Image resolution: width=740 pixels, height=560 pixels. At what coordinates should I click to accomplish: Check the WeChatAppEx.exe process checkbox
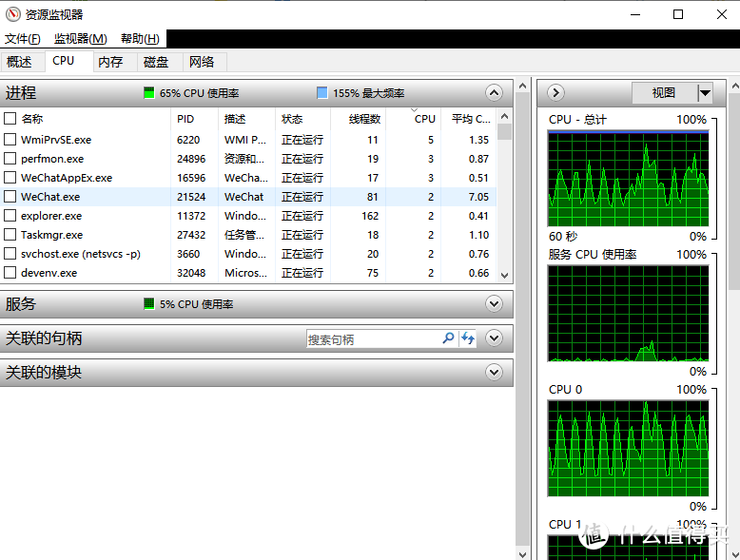[x=10, y=178]
